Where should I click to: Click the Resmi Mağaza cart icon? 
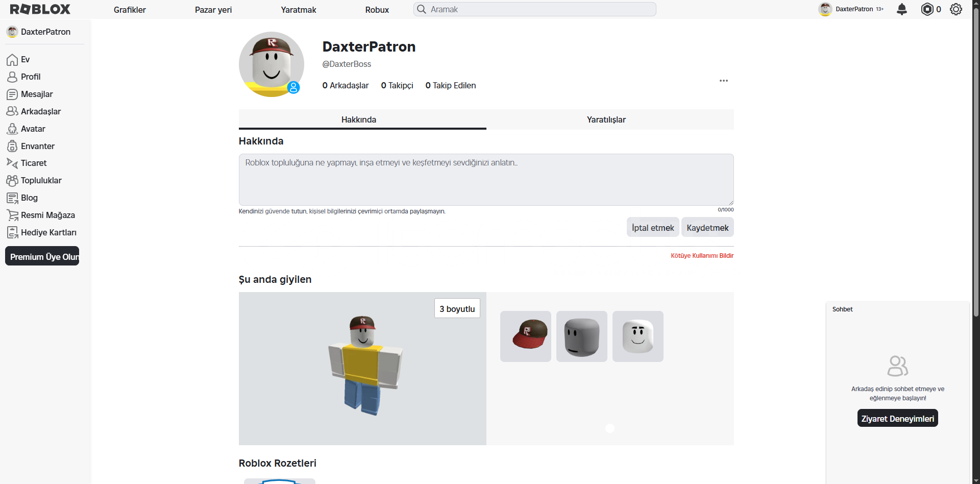(x=12, y=215)
